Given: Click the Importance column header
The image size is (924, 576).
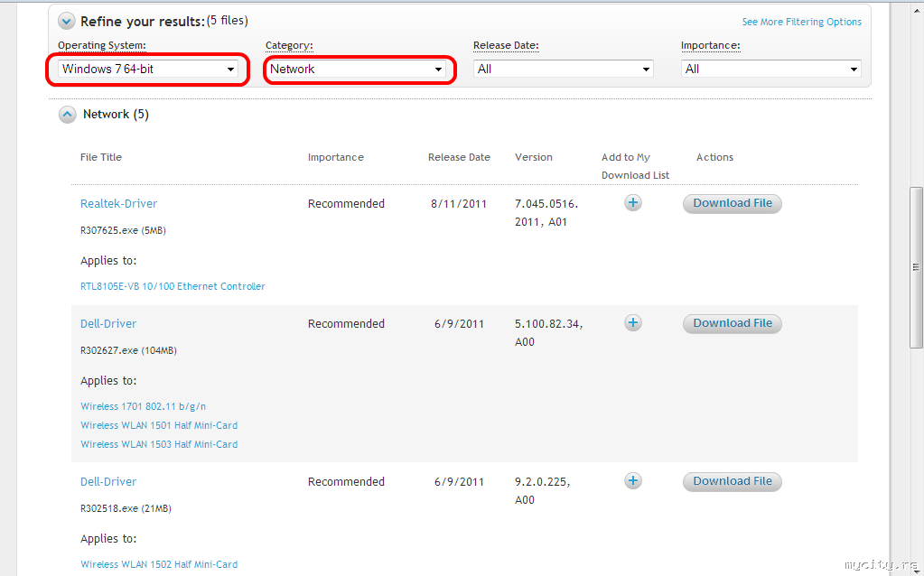Looking at the screenshot, I should coord(335,157).
